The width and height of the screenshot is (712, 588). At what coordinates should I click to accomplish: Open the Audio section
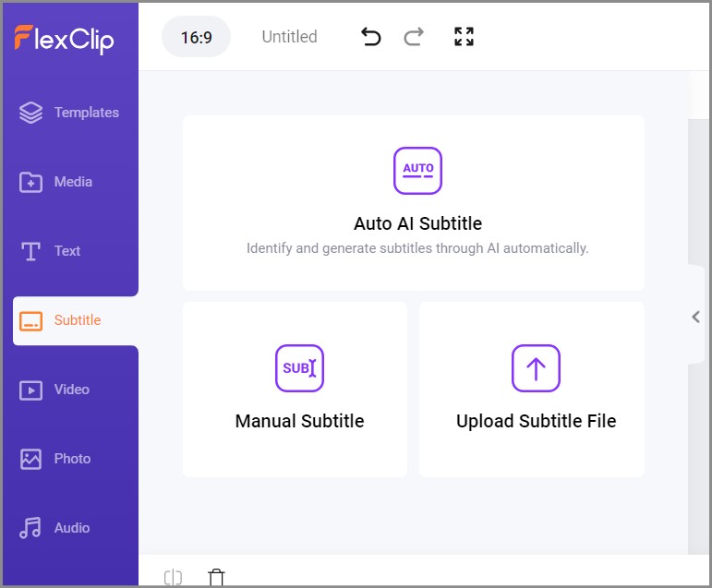coord(55,528)
